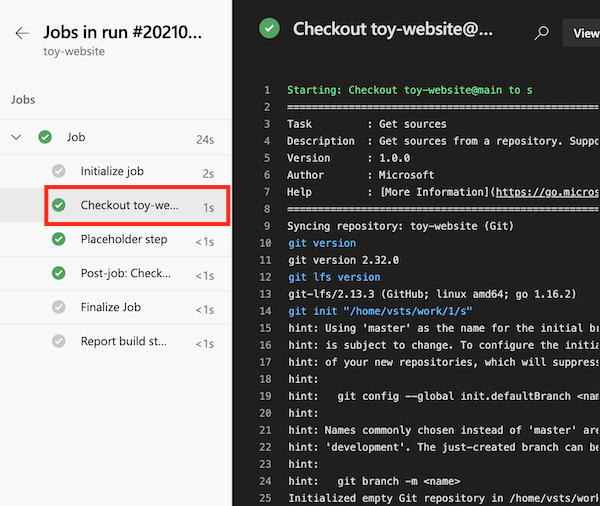Select the Job row with 24s duration

click(x=115, y=137)
